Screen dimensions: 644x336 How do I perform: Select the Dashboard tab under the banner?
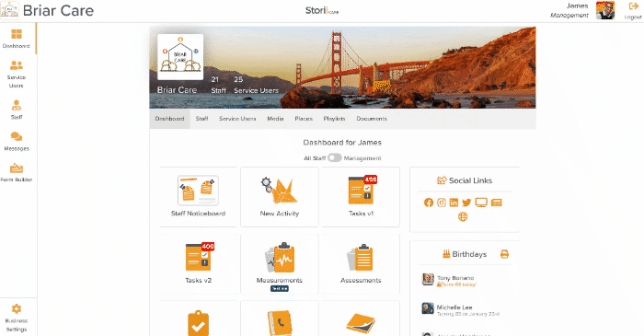(x=169, y=119)
